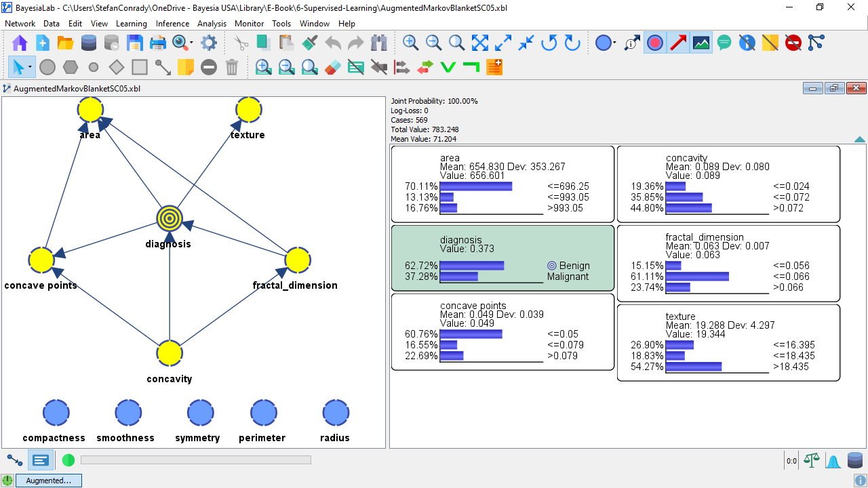Click the info icon at bottom right
The image size is (868, 488).
pyautogui.click(x=860, y=480)
